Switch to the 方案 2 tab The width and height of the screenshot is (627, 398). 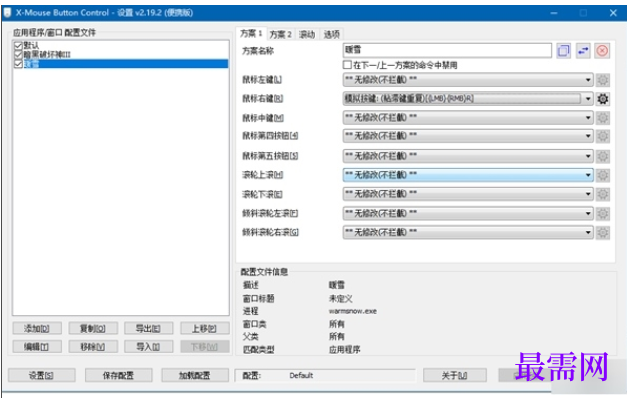pos(280,34)
